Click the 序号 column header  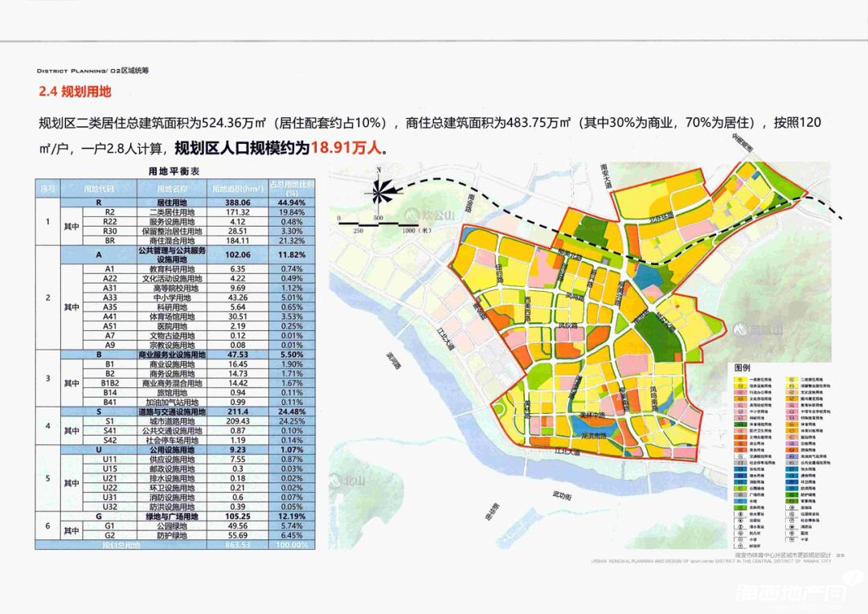point(47,189)
